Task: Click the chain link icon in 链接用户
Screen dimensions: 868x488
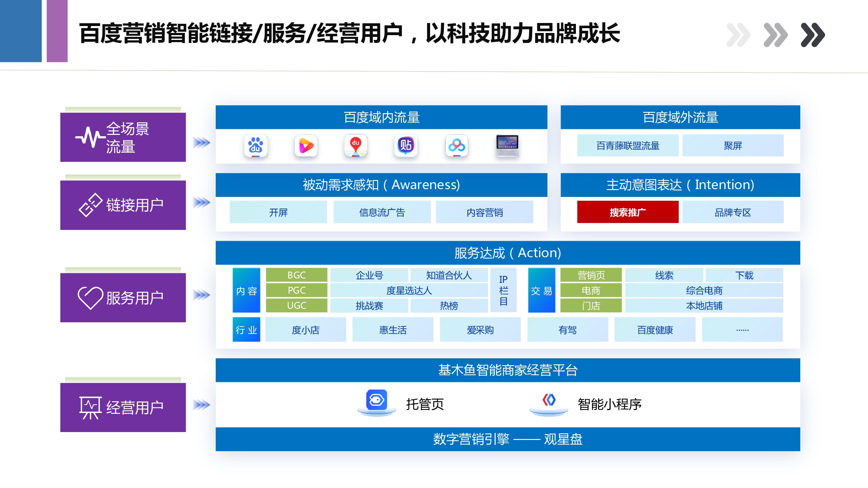Action: tap(90, 205)
